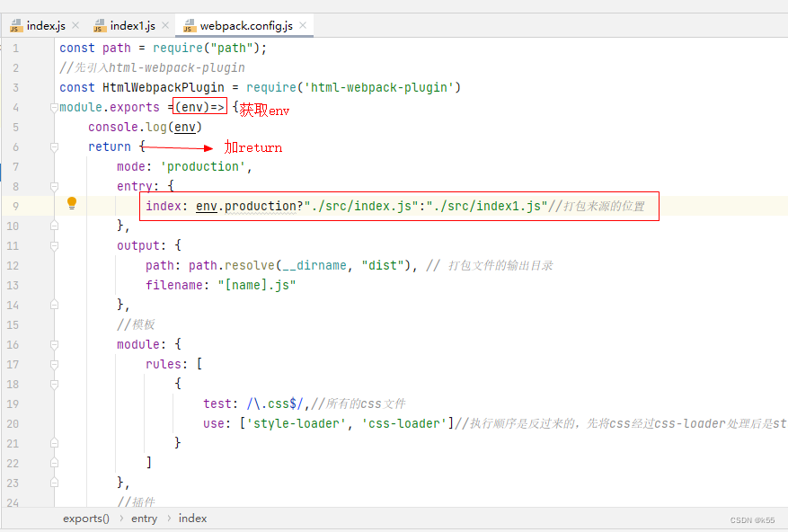The width and height of the screenshot is (788, 532).
Task: Collapse the module.exports fold on line 4
Action: click(54, 107)
